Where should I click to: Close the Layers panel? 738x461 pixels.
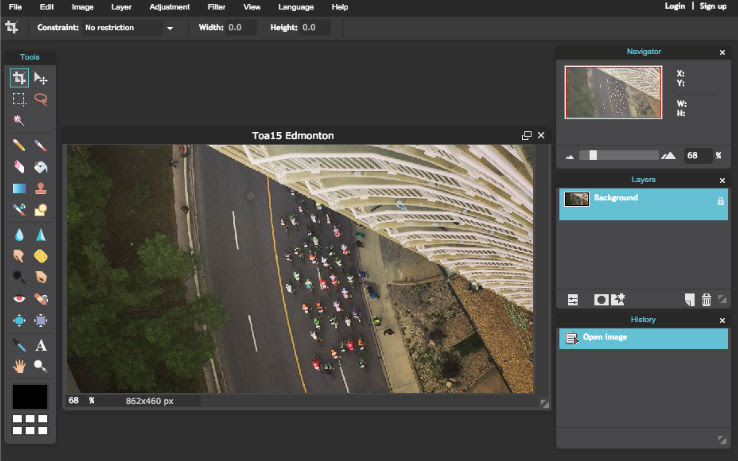[722, 180]
